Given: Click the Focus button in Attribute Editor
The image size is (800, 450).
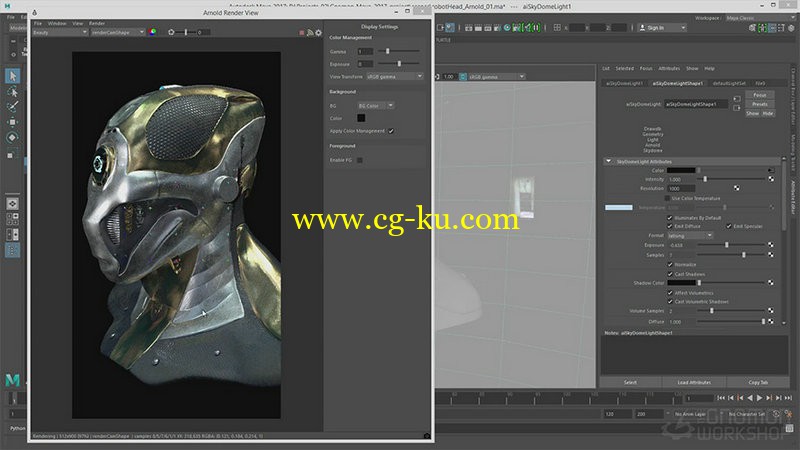Looking at the screenshot, I should click(760, 95).
